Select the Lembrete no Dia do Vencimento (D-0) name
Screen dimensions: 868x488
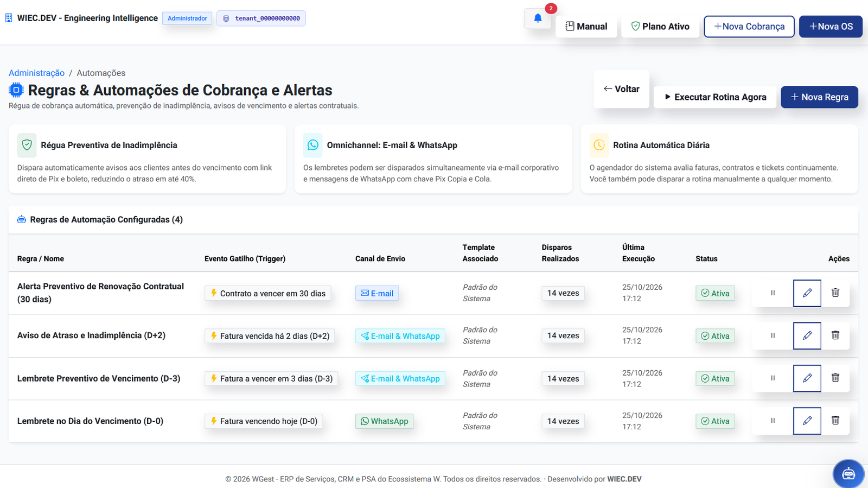click(x=90, y=421)
